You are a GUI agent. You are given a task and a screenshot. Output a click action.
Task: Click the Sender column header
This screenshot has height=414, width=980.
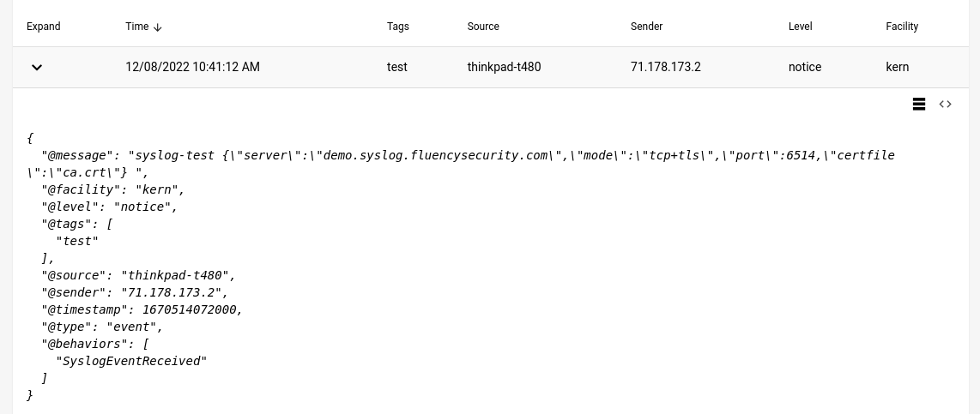(x=646, y=27)
